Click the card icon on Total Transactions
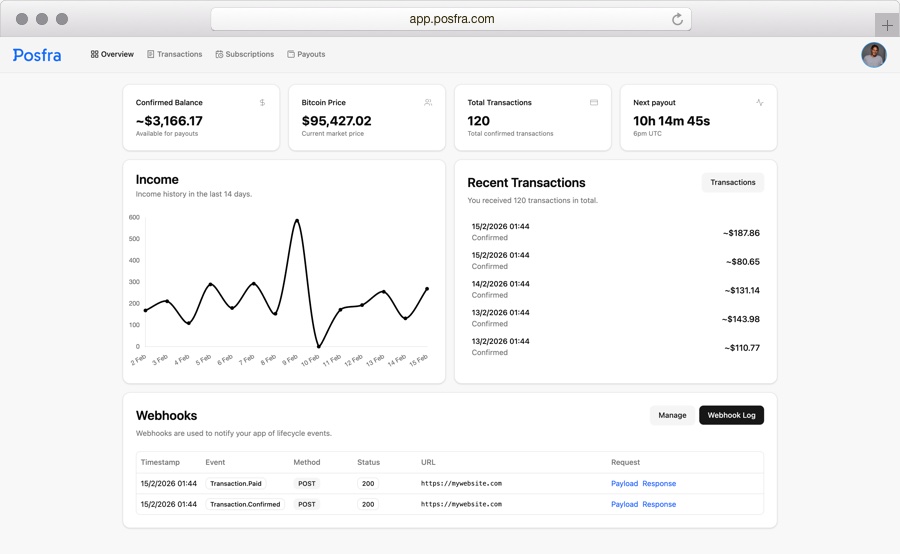The height and width of the screenshot is (554, 900). (594, 102)
